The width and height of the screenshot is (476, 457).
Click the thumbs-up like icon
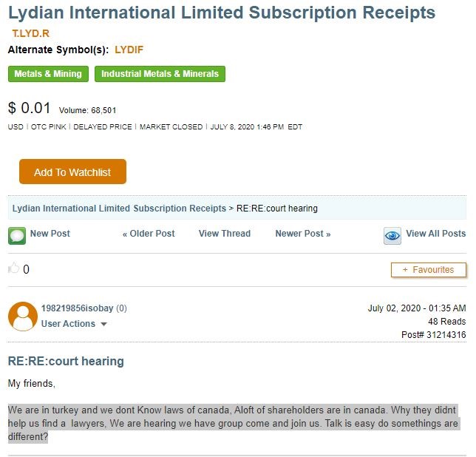tap(13, 268)
